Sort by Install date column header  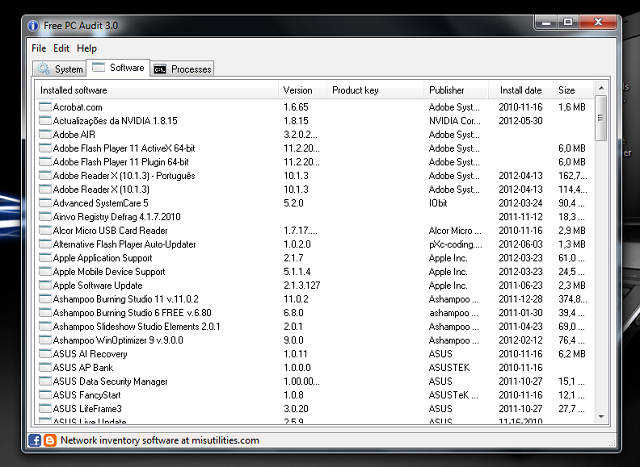tap(521, 90)
